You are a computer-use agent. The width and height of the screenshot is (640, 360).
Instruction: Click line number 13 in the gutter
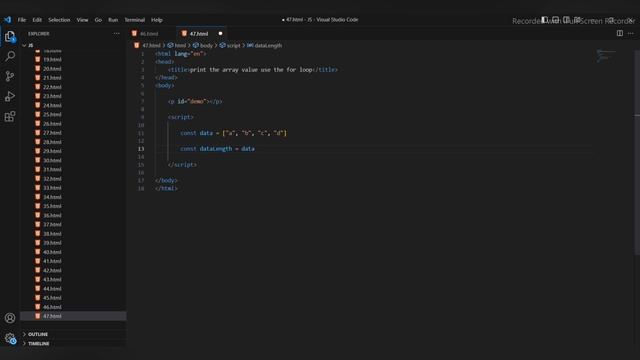pyautogui.click(x=141, y=149)
